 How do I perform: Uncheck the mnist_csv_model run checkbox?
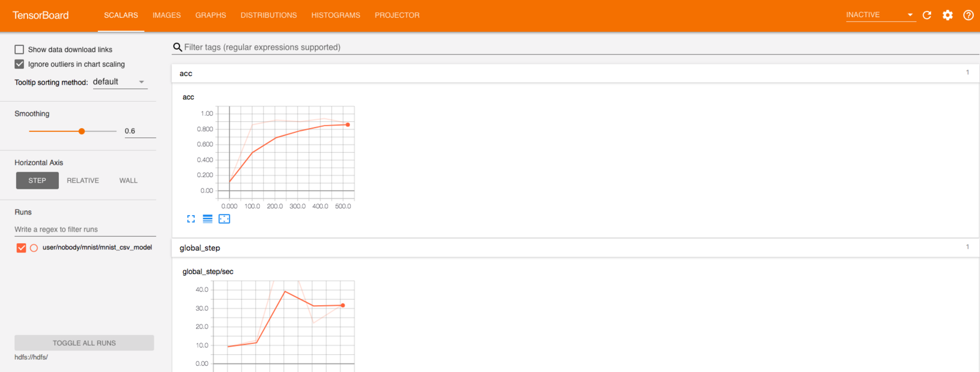21,248
